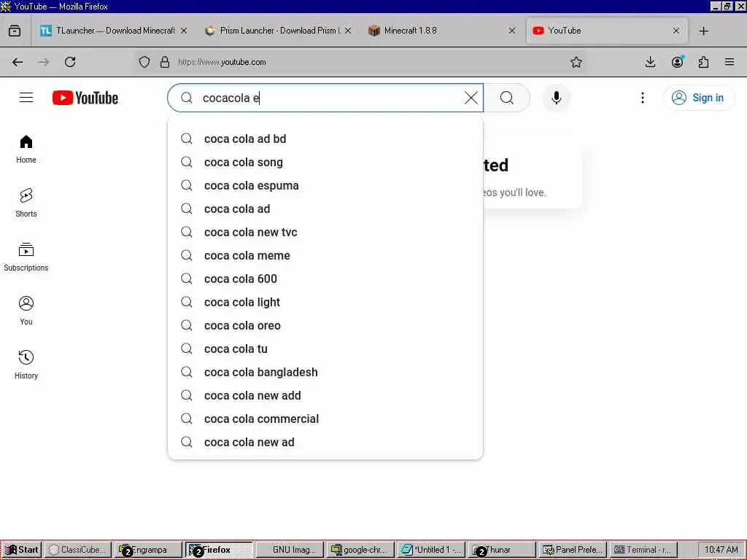This screenshot has height=560, width=747.
Task: Open a new tab with plus
Action: [x=704, y=31]
